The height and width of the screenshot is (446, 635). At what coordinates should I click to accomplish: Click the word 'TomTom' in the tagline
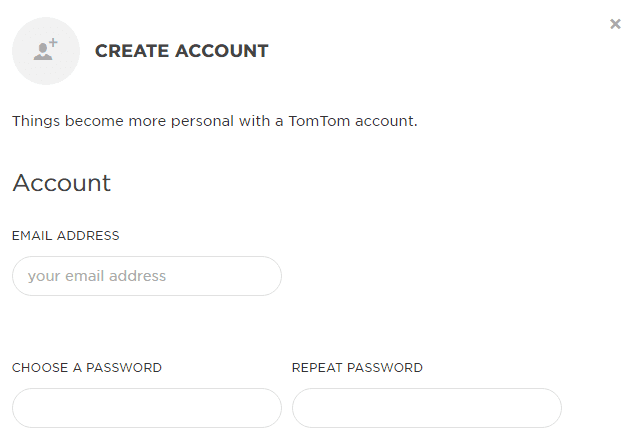[319, 121]
